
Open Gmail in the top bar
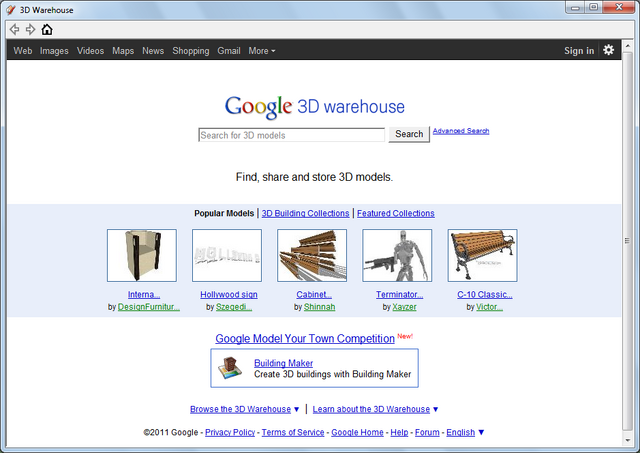click(229, 51)
